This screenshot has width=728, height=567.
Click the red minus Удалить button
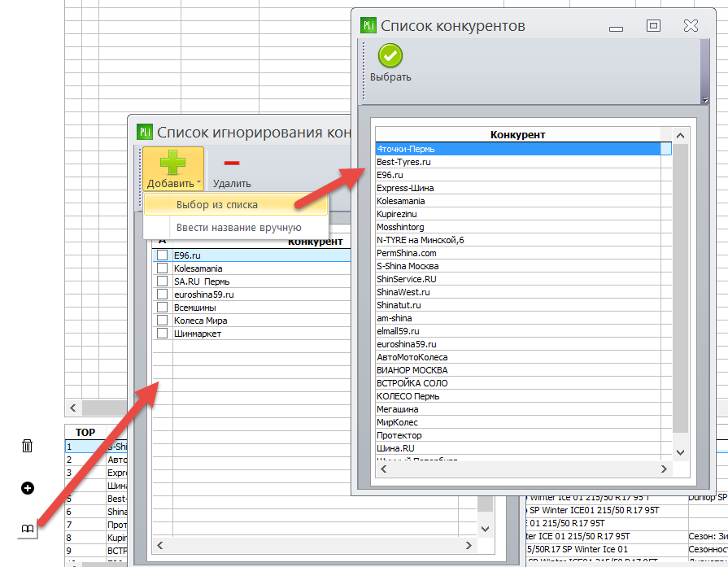pyautogui.click(x=232, y=170)
